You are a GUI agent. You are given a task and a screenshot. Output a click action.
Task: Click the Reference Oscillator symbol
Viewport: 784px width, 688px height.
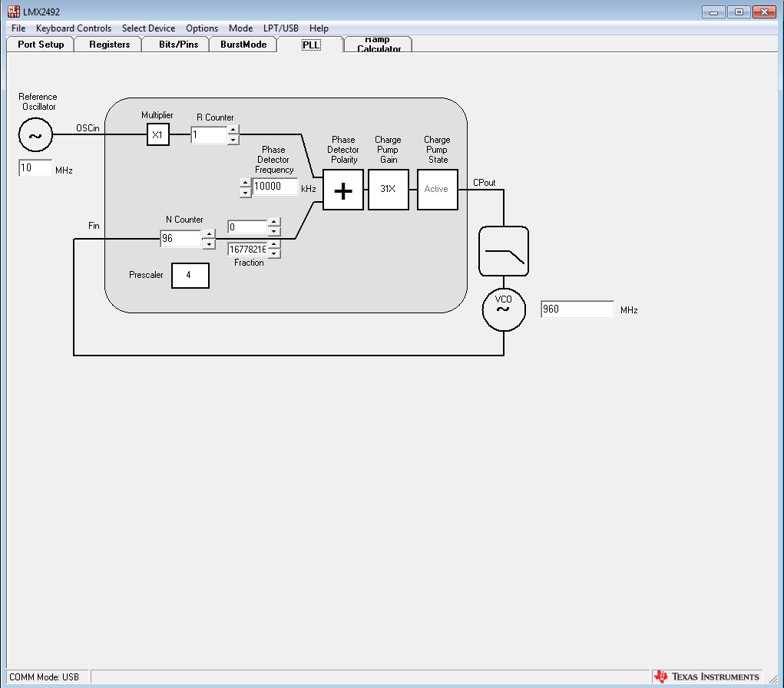tap(35, 135)
